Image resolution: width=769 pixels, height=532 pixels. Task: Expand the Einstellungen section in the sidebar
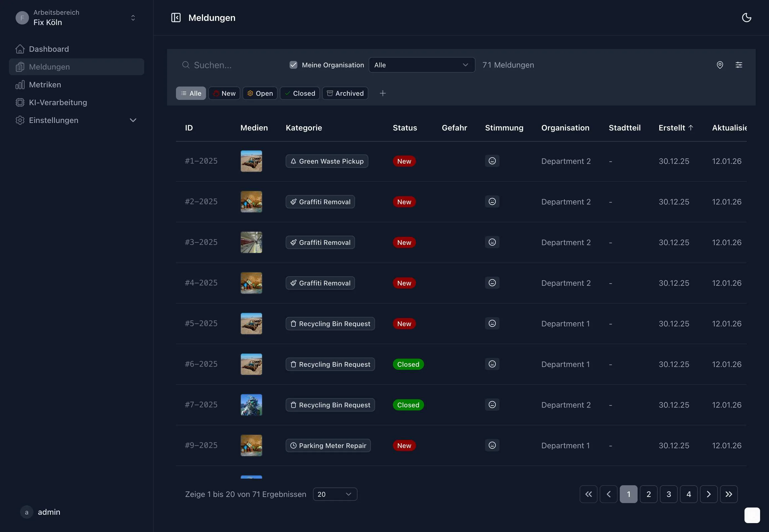tap(133, 120)
